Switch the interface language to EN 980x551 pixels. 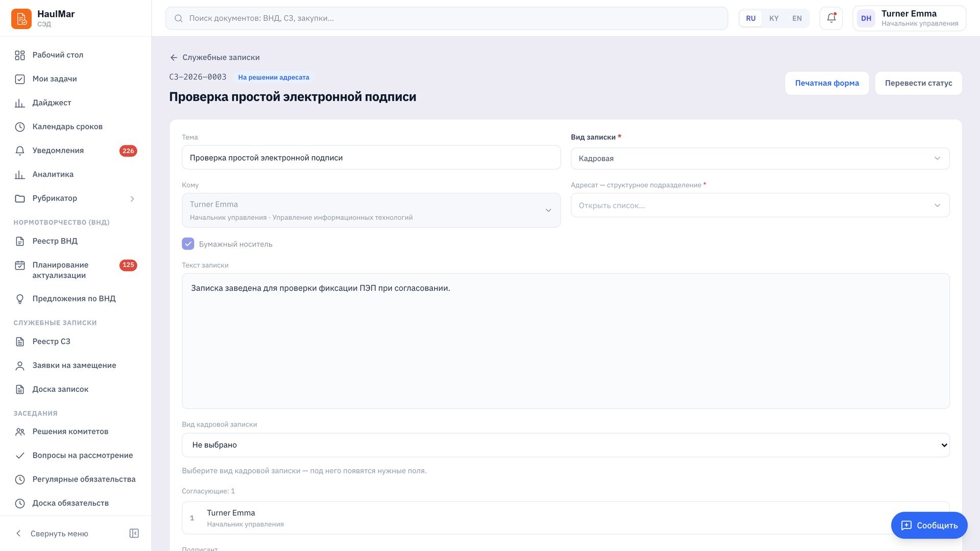[797, 18]
